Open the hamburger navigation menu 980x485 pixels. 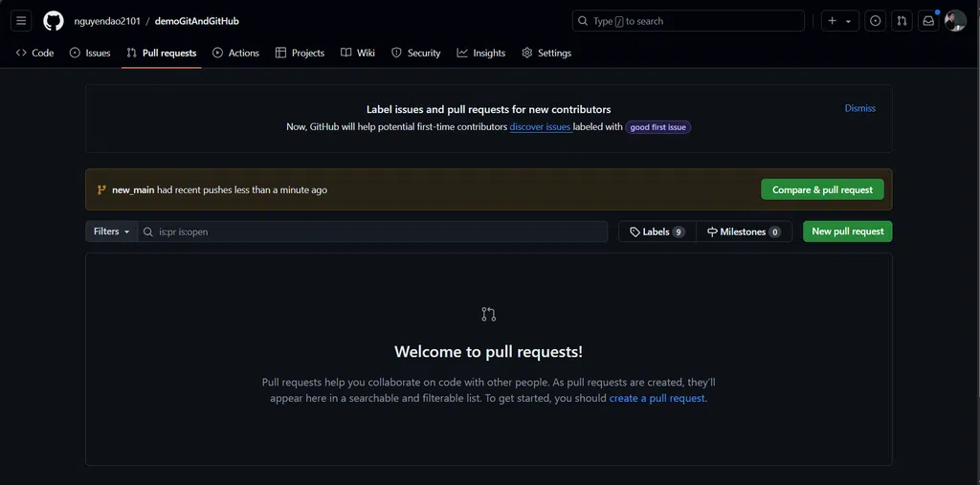click(x=21, y=21)
